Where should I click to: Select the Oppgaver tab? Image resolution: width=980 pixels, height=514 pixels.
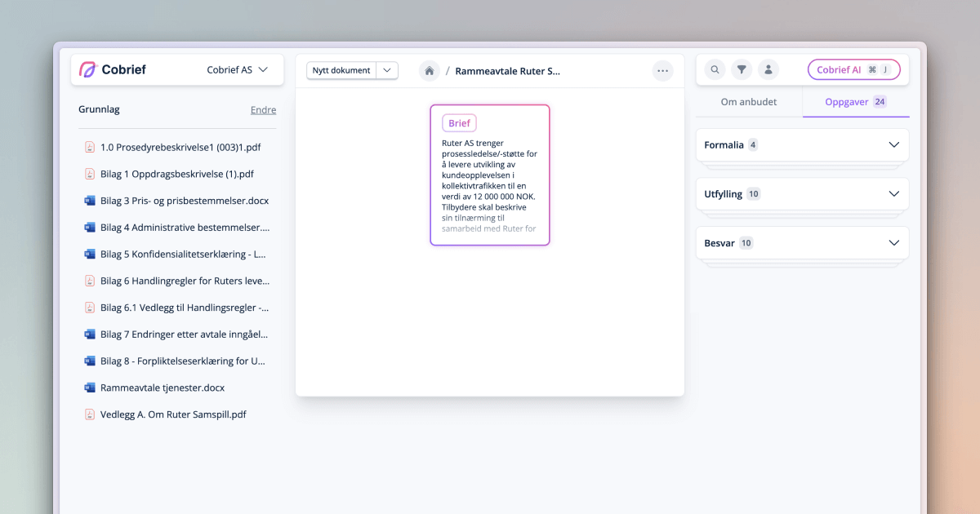(855, 102)
